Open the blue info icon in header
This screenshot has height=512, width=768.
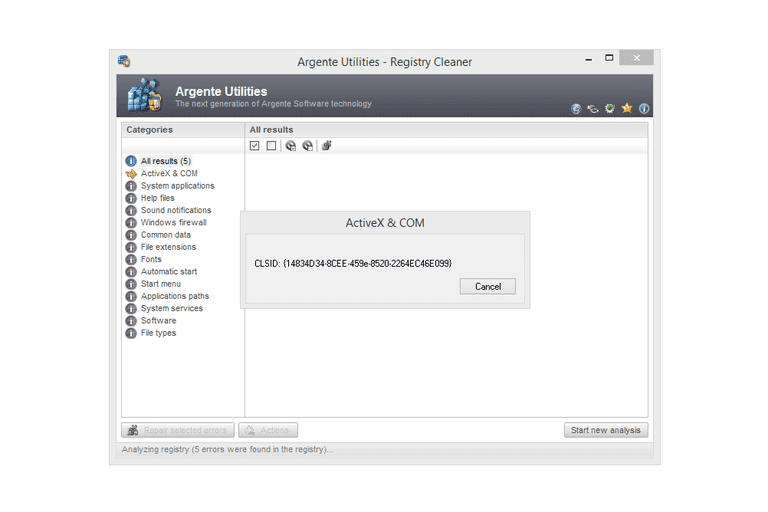click(x=644, y=108)
